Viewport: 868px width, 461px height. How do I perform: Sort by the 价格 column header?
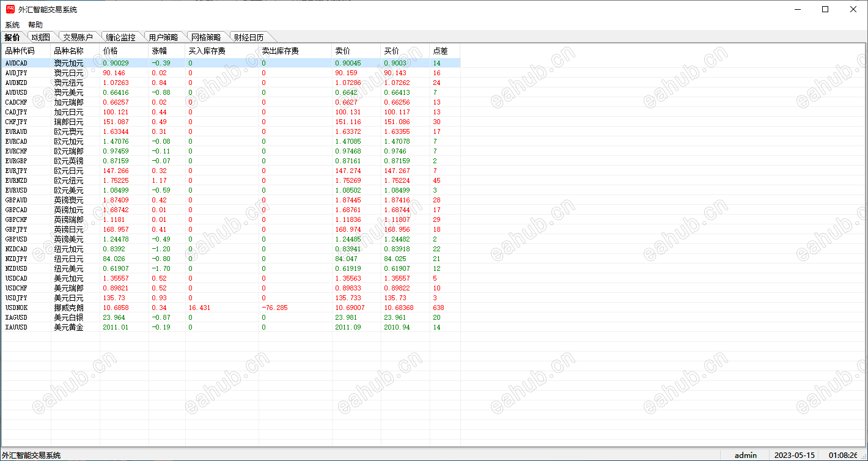[124, 51]
